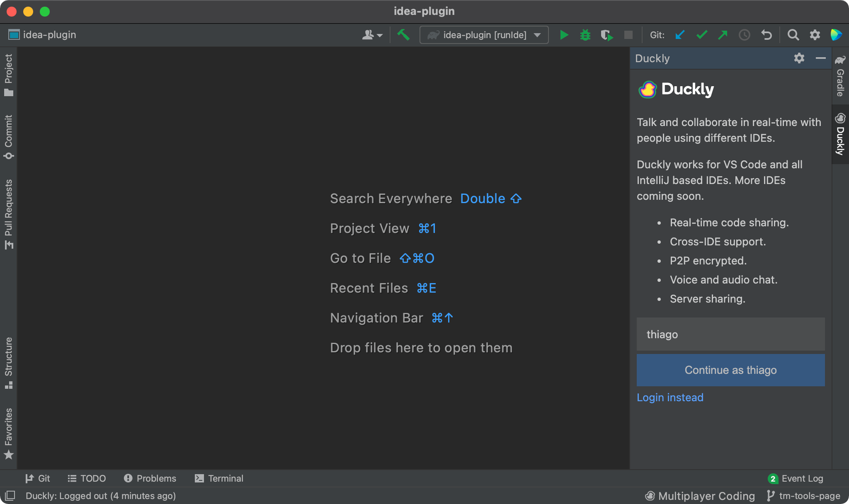Open the Project tool window tab

click(9, 75)
